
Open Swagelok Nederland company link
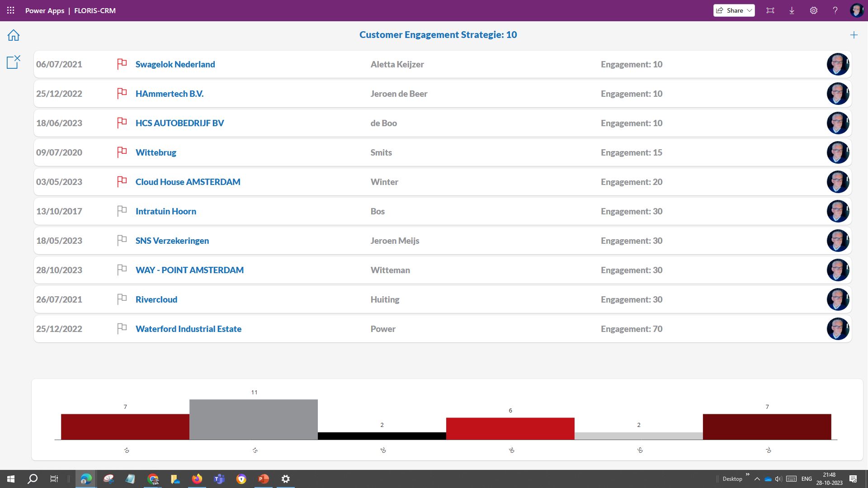[x=175, y=64]
